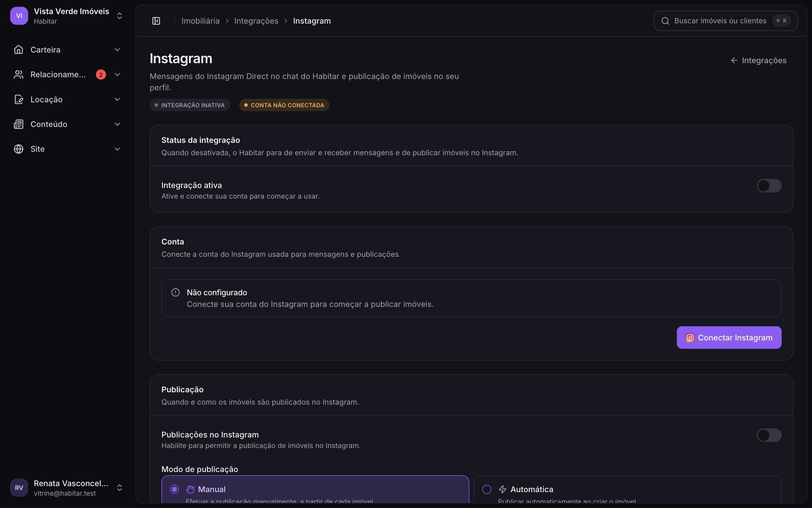812x508 pixels.
Task: Go back via the Integrações link
Action: click(x=758, y=60)
